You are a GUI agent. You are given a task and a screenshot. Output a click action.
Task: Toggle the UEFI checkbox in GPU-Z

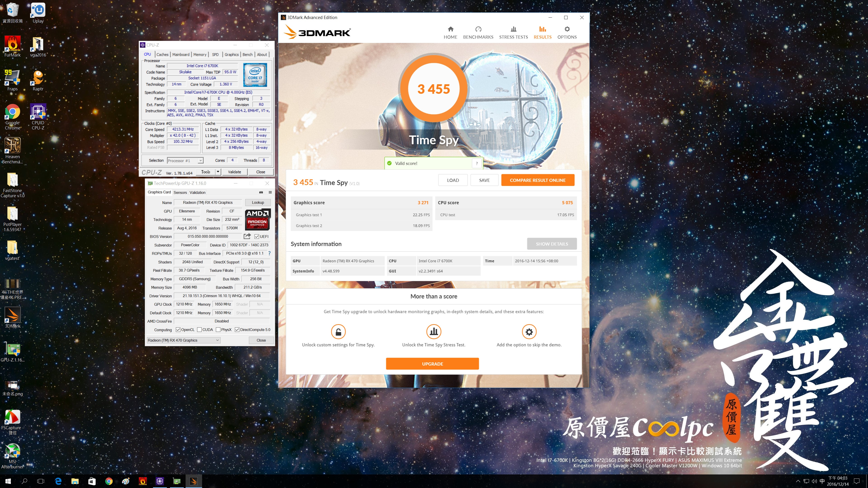coord(257,236)
